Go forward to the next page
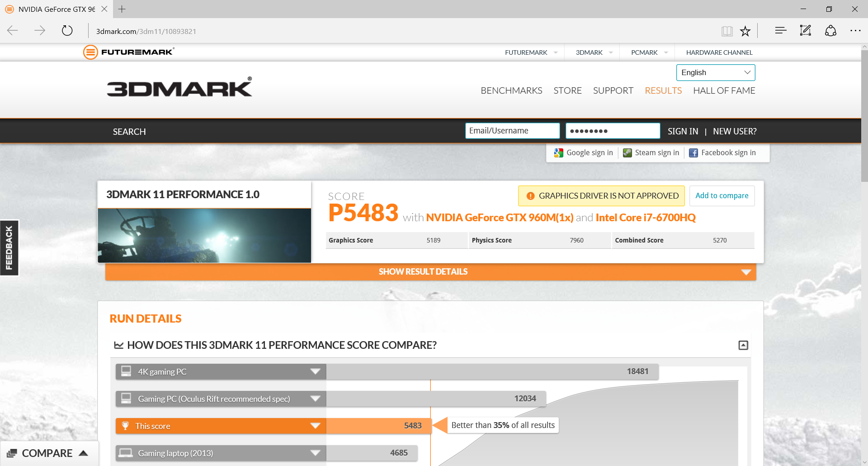The height and width of the screenshot is (466, 868). tap(40, 31)
